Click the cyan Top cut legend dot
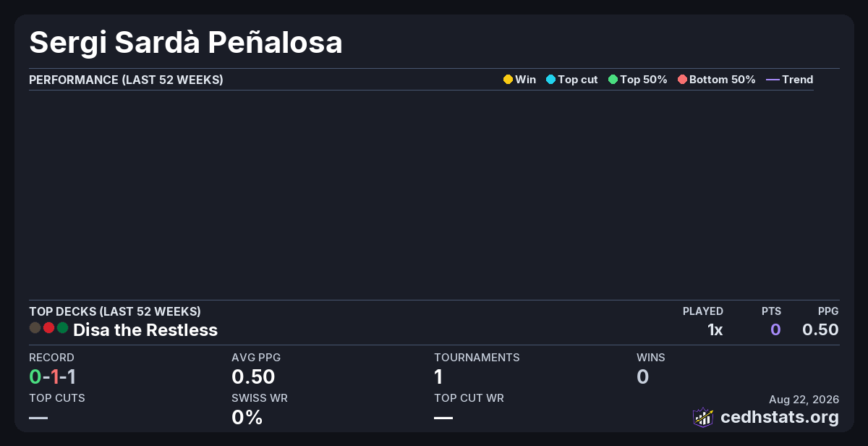 [550, 80]
